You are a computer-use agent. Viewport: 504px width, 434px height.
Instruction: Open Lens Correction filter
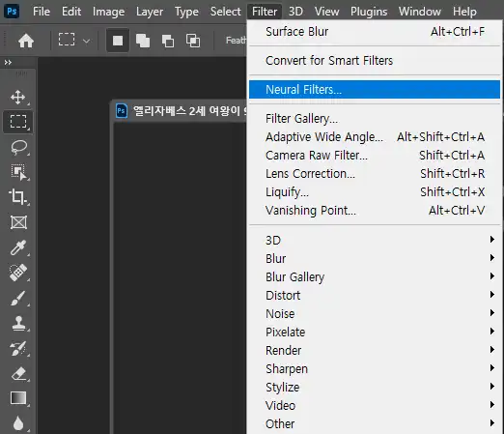tap(375, 173)
